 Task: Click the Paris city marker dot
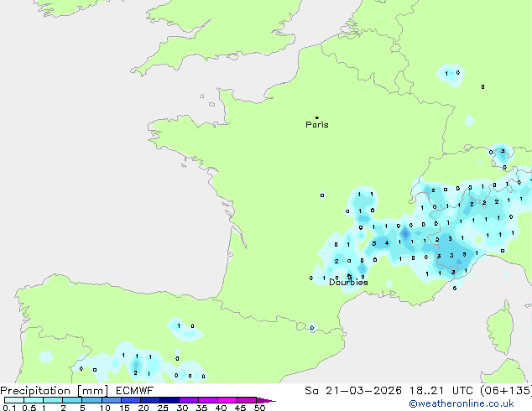tap(316, 117)
